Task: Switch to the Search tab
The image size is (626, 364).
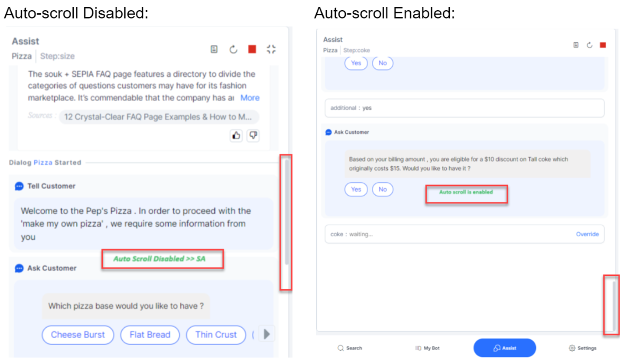Action: click(x=350, y=348)
